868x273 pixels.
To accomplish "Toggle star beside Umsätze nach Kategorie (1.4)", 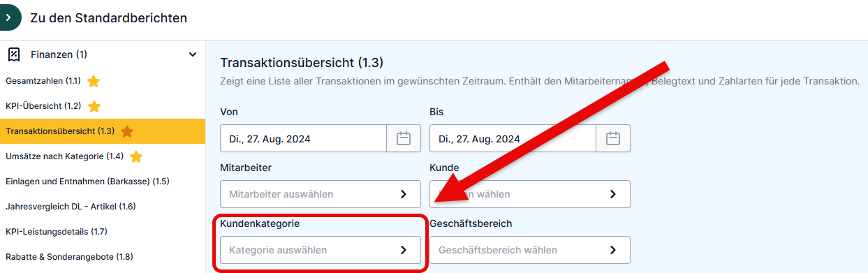I will coord(136,156).
